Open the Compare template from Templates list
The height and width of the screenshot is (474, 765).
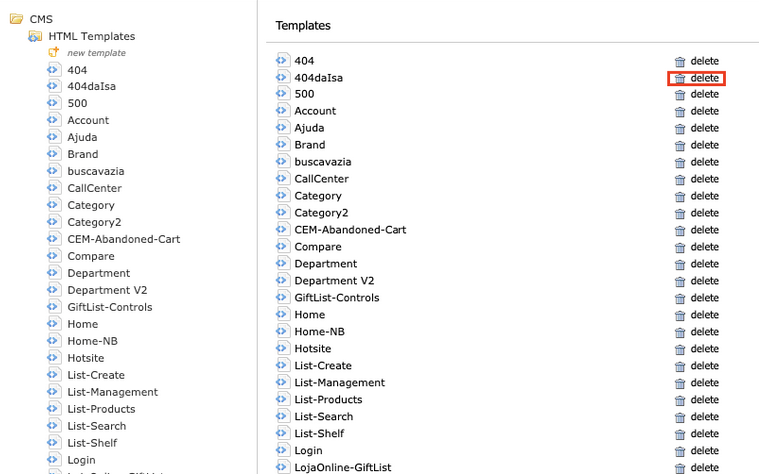(318, 247)
